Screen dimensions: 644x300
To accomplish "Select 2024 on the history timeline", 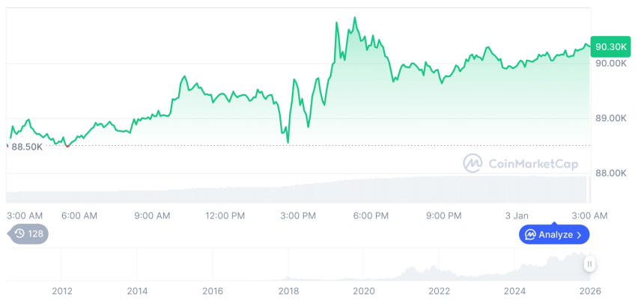I will coord(514,290).
